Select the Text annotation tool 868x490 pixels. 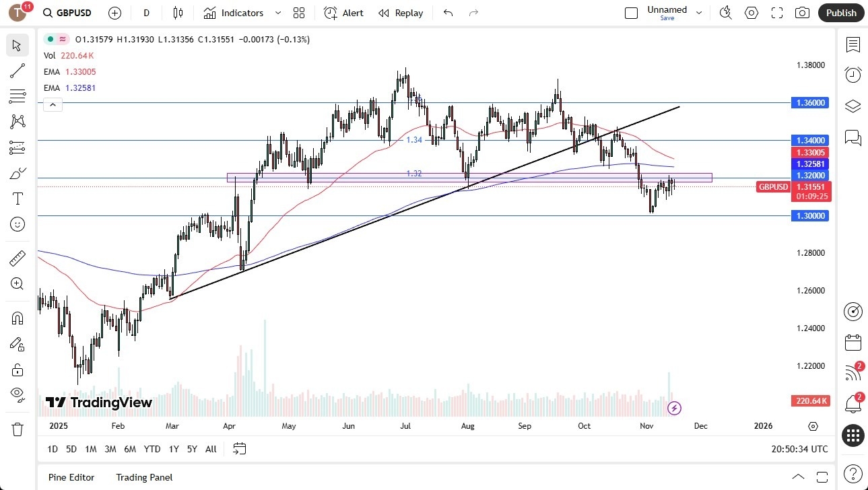17,199
